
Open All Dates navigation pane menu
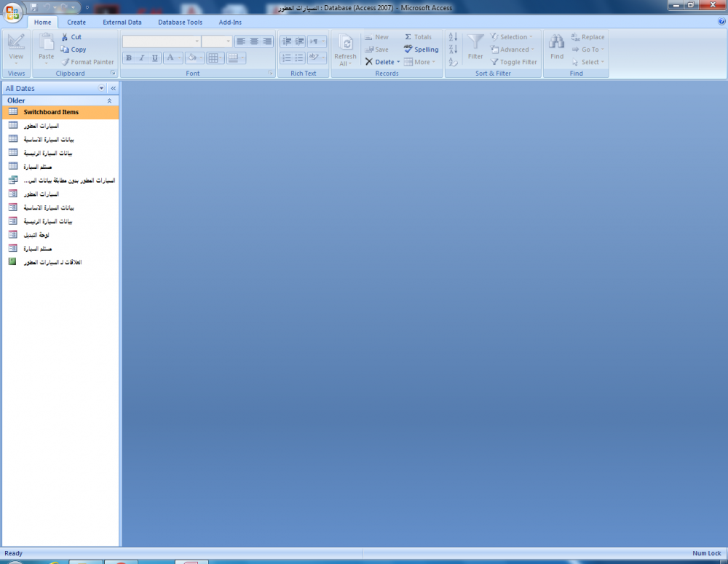pos(101,88)
